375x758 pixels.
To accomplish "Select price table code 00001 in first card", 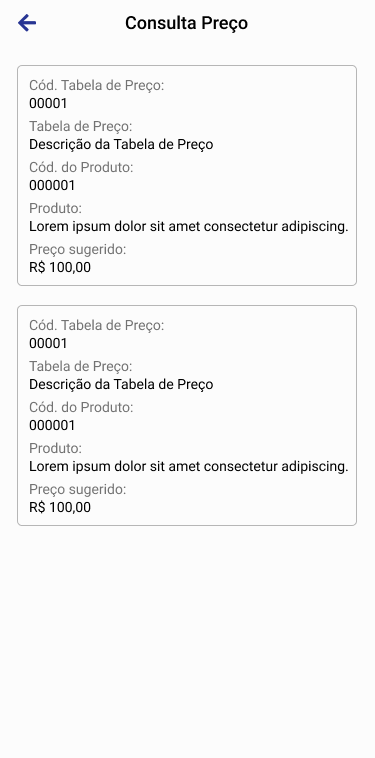I will coord(48,103).
